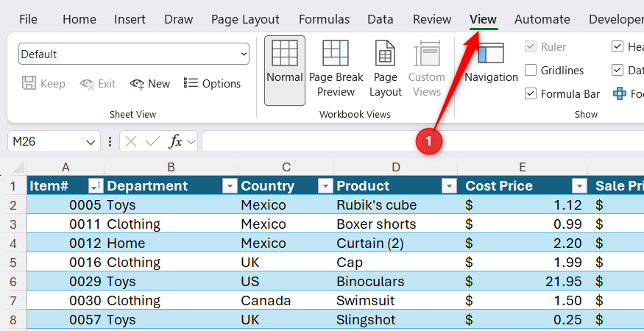Click the cost price 21.95 cell
The height and width of the screenshot is (331, 644).
[523, 281]
